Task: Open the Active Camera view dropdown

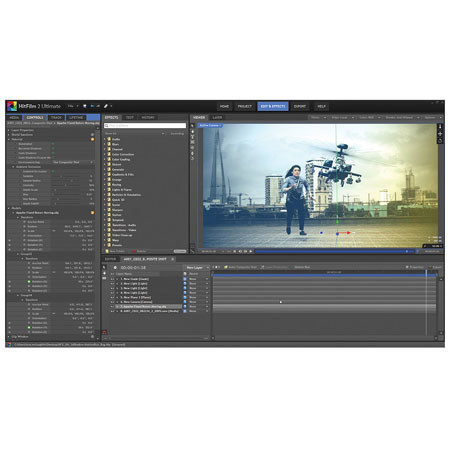Action: coord(210,125)
